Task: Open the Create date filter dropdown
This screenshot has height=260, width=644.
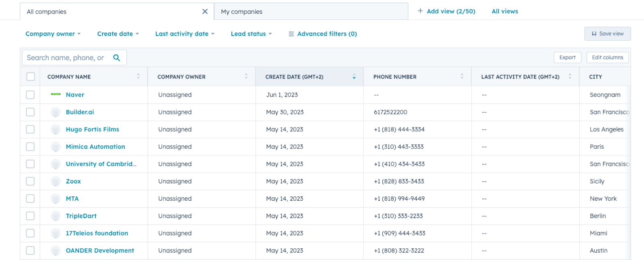Action: coord(118,34)
